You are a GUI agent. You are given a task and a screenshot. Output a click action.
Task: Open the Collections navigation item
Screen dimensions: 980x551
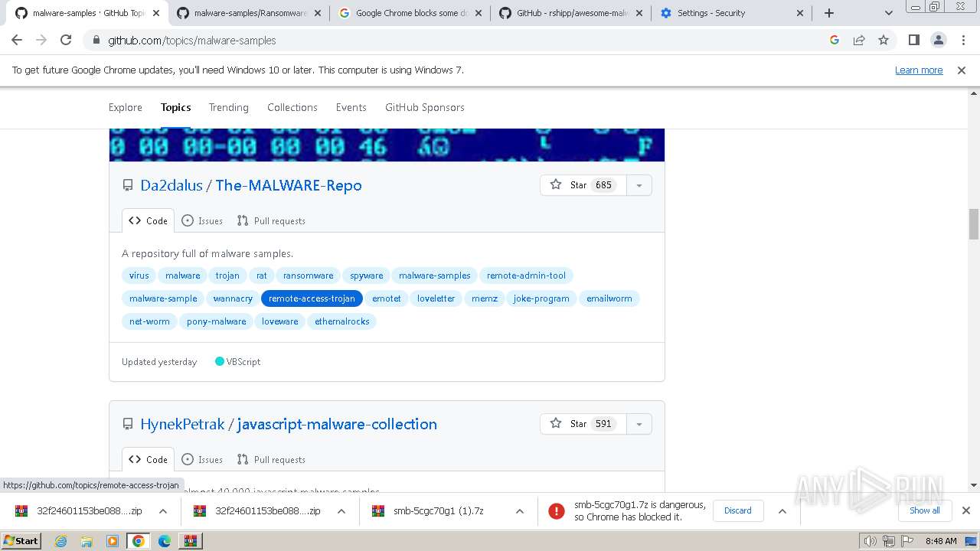[292, 107]
